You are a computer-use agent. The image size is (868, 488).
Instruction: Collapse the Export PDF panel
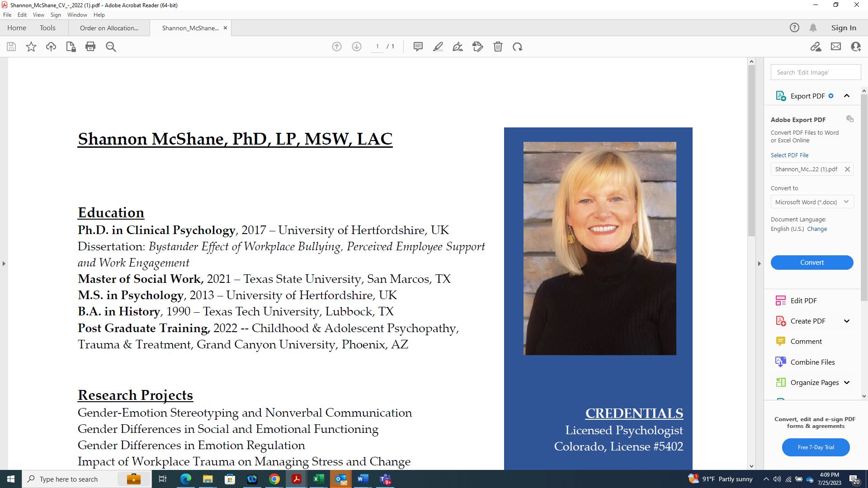tap(847, 95)
